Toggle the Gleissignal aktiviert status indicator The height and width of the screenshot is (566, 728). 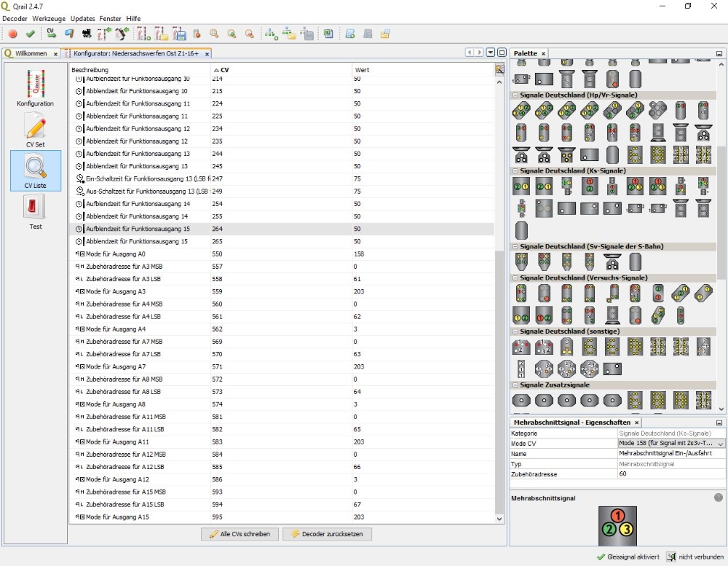tap(628, 557)
